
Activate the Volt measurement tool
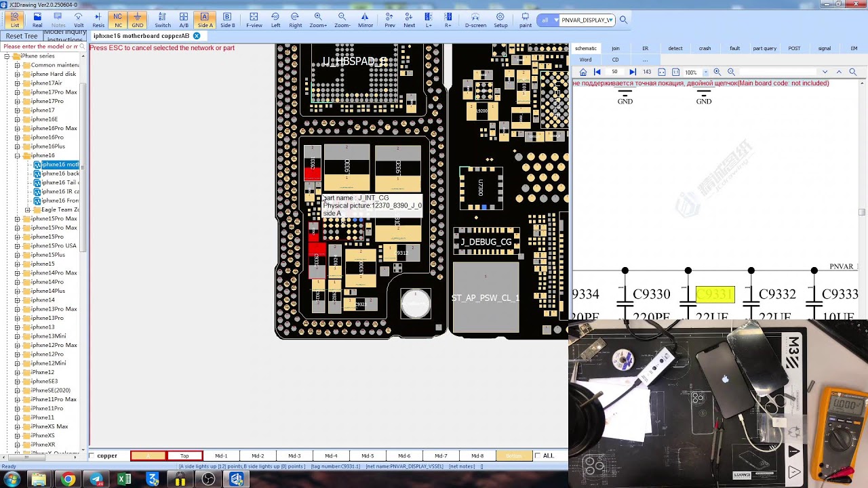click(x=79, y=20)
